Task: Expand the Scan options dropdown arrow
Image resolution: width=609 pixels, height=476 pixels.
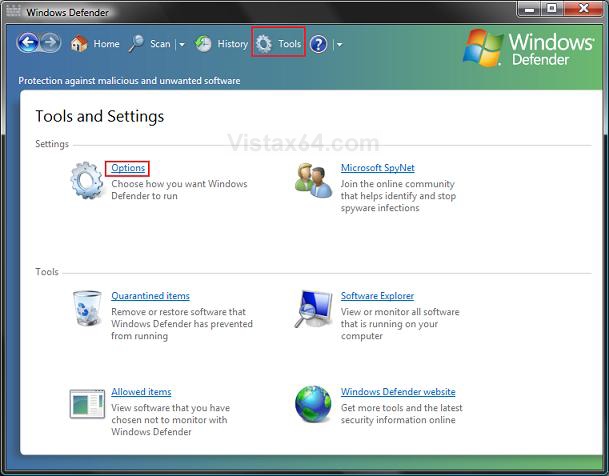Action: [181, 45]
